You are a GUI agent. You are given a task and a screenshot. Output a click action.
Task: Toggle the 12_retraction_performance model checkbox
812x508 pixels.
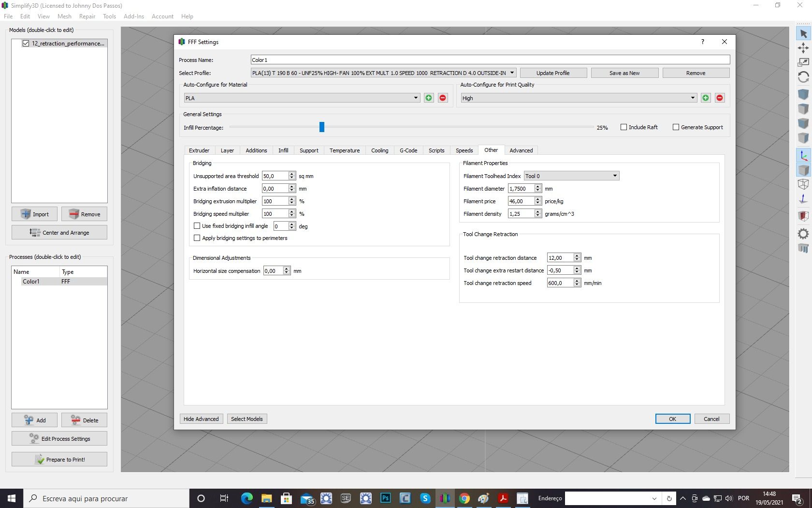[26, 44]
